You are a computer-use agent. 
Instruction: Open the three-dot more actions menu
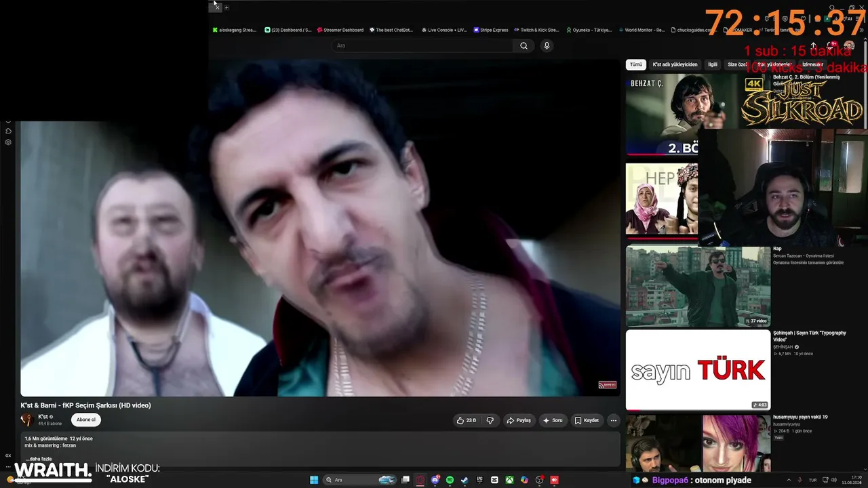(x=613, y=420)
